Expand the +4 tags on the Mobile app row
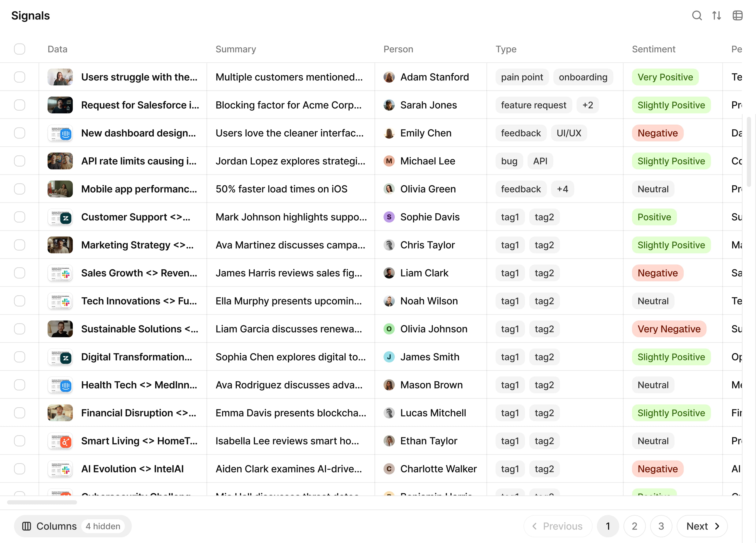The image size is (756, 543). [x=562, y=189]
